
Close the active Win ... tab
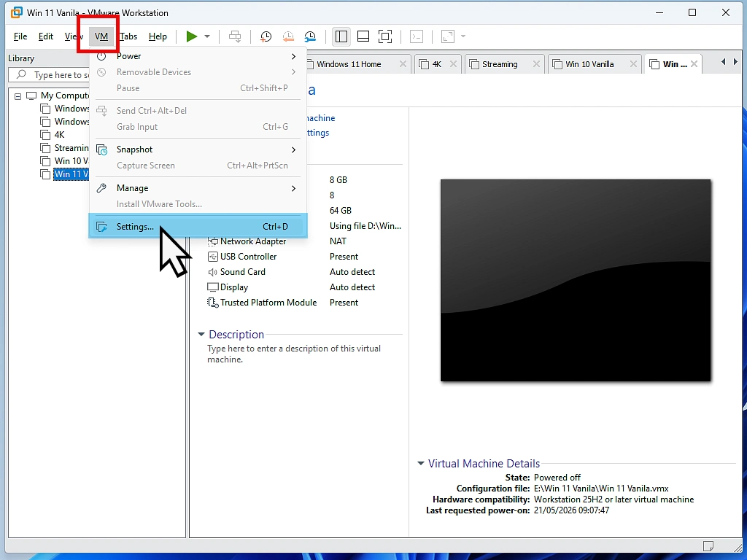coord(694,64)
